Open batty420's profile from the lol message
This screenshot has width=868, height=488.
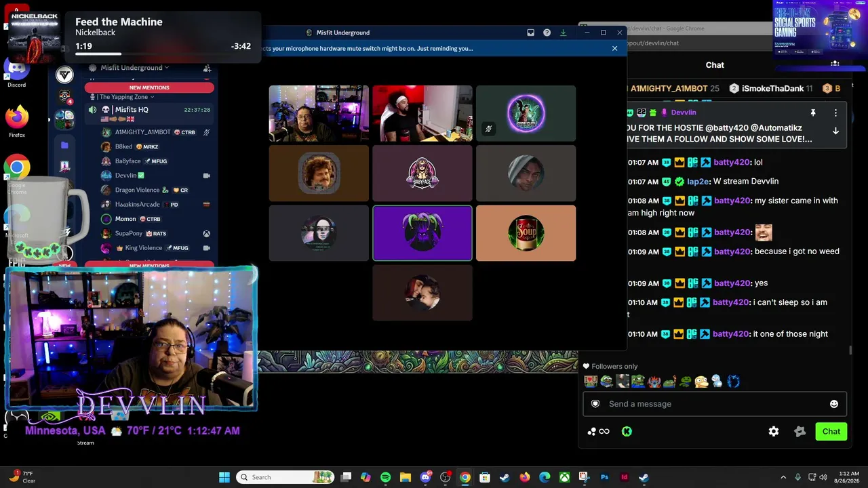(732, 163)
